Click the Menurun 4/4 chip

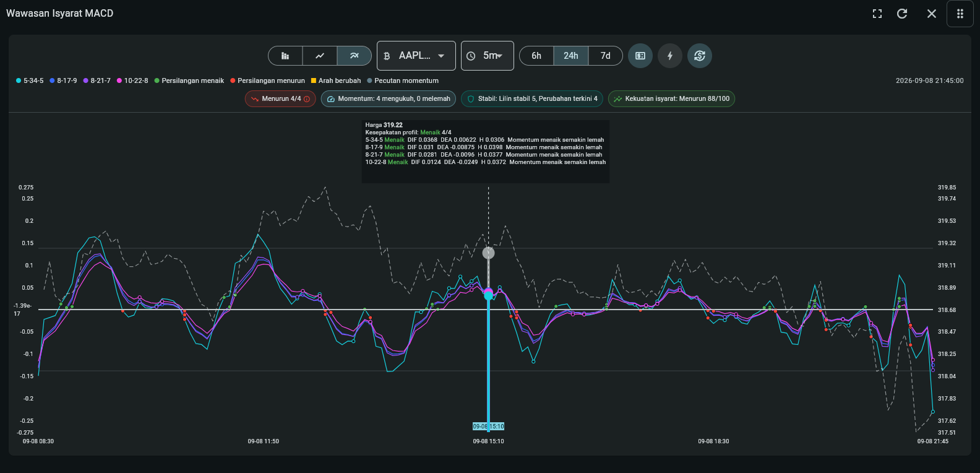click(280, 99)
